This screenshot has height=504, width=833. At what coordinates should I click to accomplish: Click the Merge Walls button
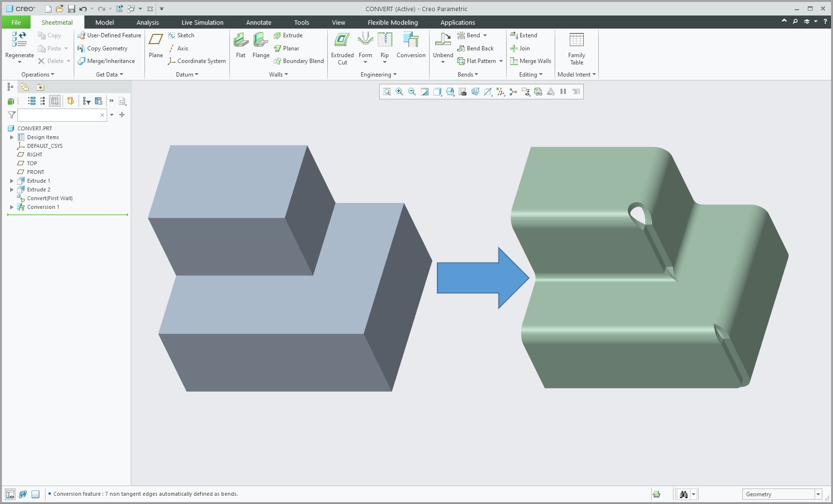(x=530, y=61)
